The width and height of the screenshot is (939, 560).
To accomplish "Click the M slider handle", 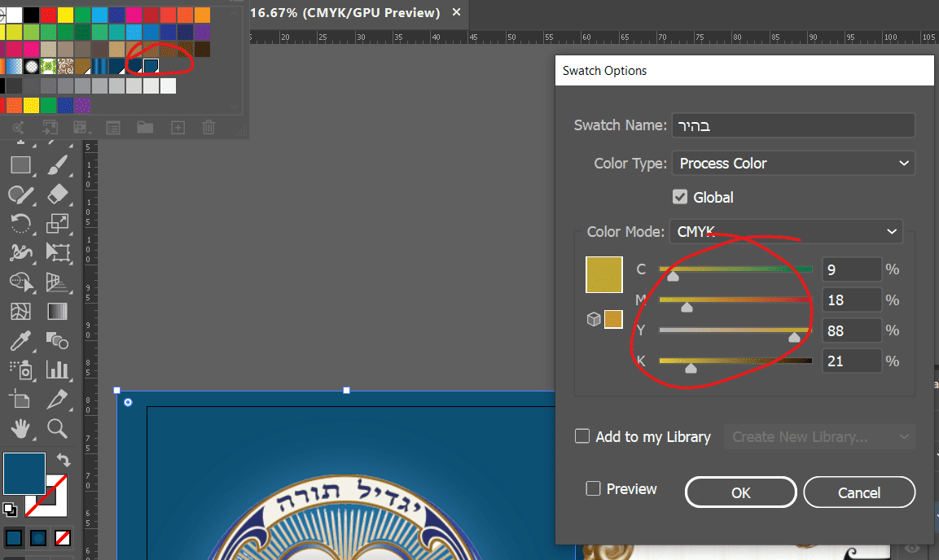I will pos(687,307).
